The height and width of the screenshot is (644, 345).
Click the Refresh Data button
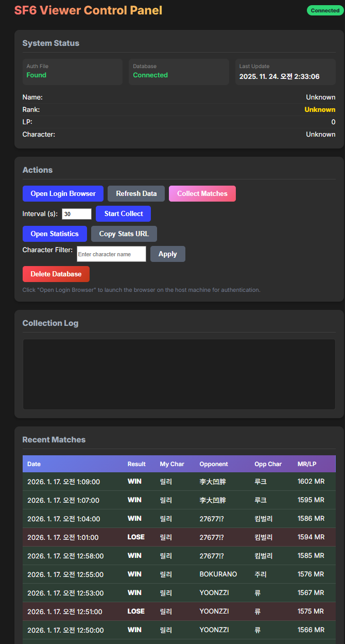(136, 193)
